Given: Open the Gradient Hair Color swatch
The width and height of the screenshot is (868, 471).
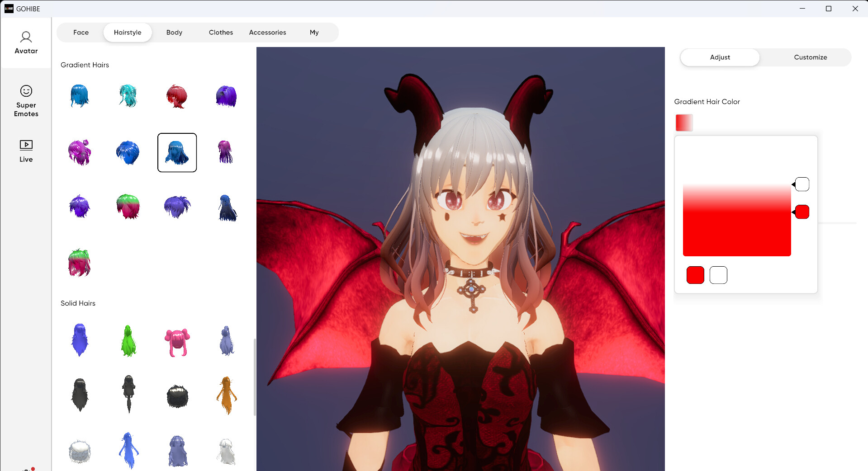Looking at the screenshot, I should 684,122.
